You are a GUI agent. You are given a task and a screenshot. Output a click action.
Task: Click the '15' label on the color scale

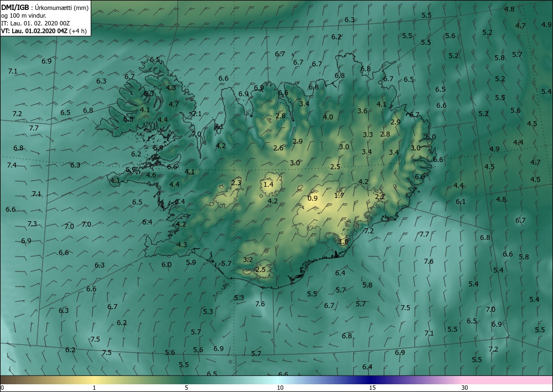point(372,388)
